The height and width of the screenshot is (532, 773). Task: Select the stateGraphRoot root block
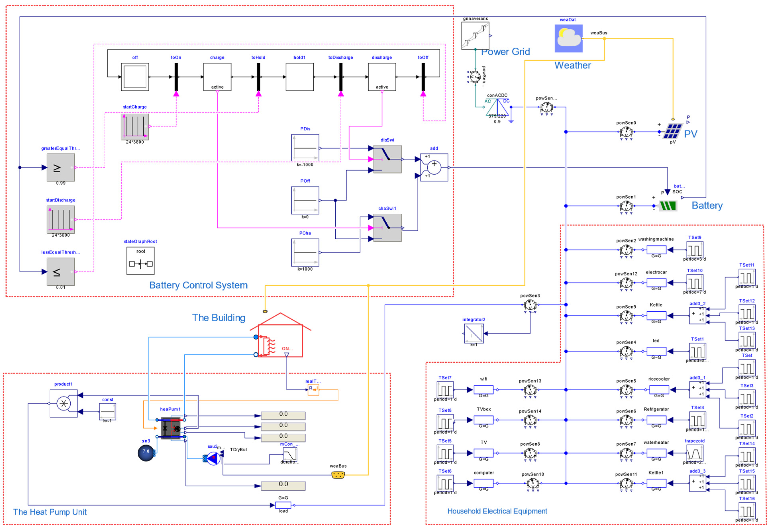pyautogui.click(x=140, y=261)
